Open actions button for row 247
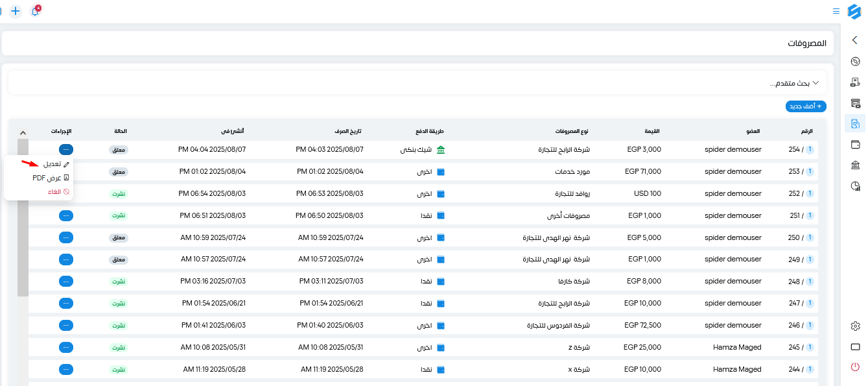Screen dimensions: 868x386 pyautogui.click(x=66, y=304)
